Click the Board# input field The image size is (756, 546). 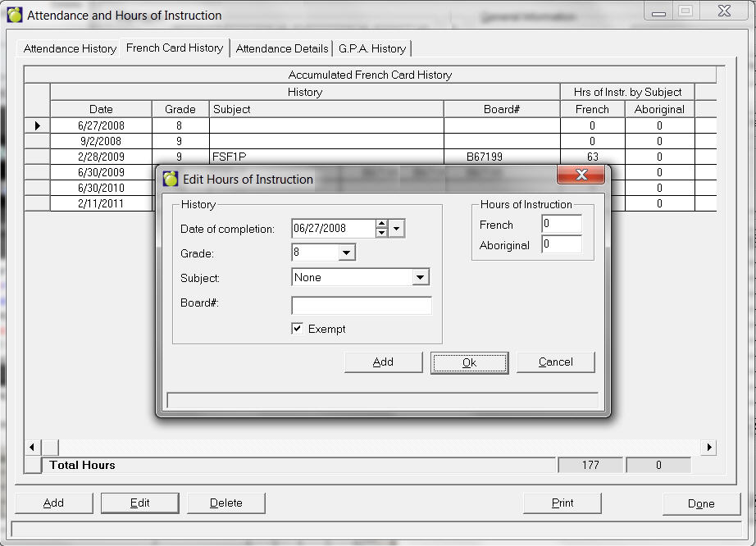click(361, 306)
